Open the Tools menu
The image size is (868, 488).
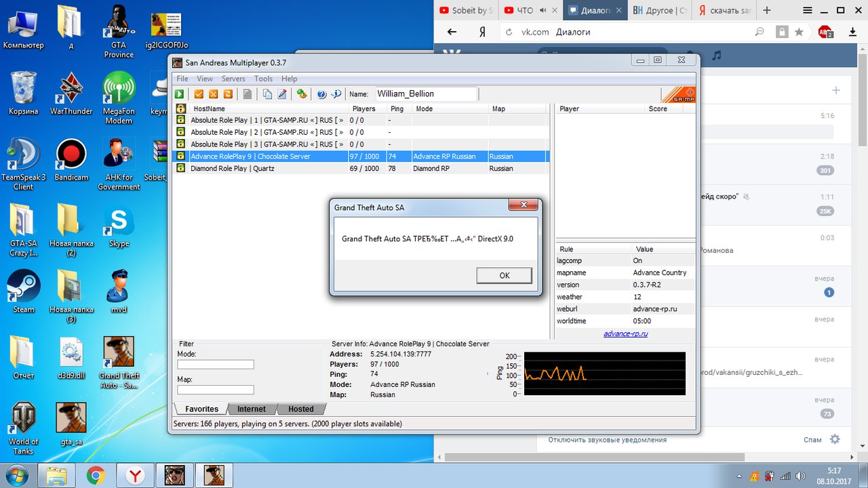(263, 79)
